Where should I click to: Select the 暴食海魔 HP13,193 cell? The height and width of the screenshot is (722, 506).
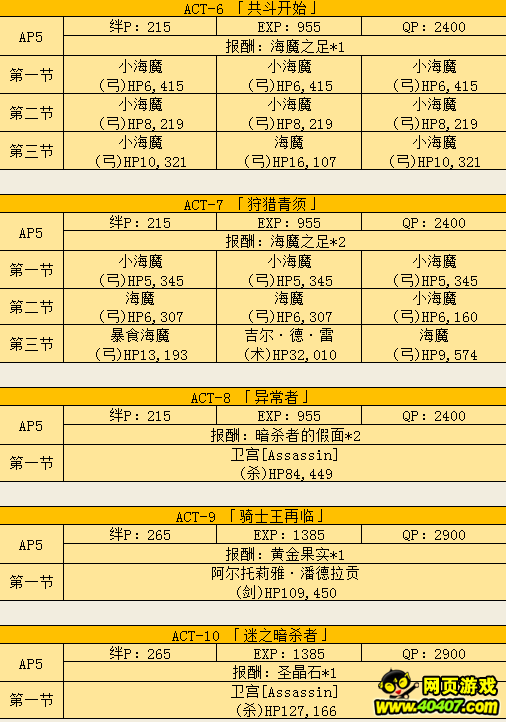(140, 344)
